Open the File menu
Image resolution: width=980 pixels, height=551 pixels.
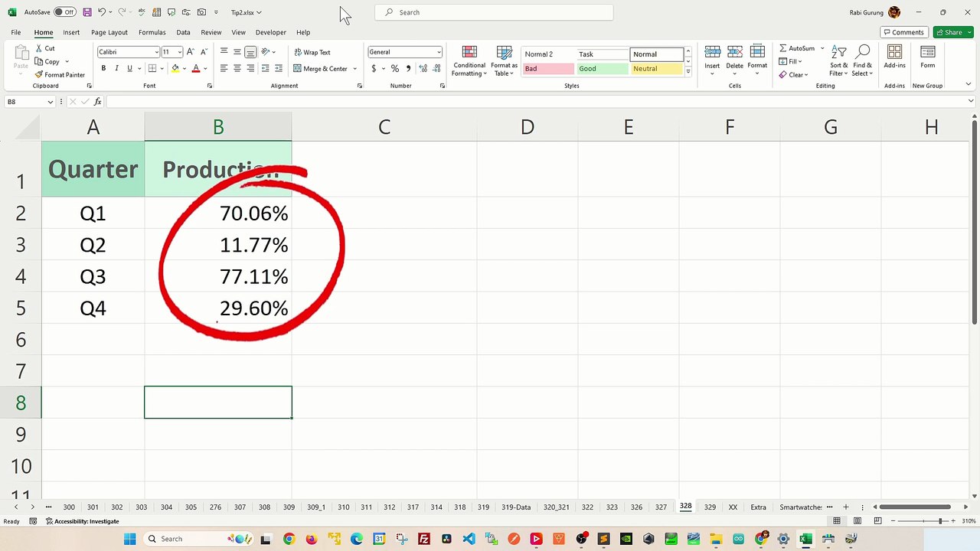(x=16, y=32)
